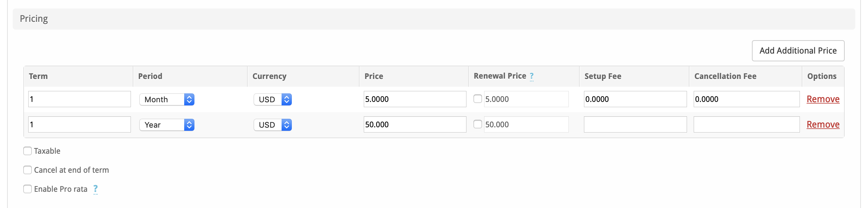Viewport: 868px width, 208px height.
Task: Click the empty yearly Setup Fee field
Action: (635, 124)
